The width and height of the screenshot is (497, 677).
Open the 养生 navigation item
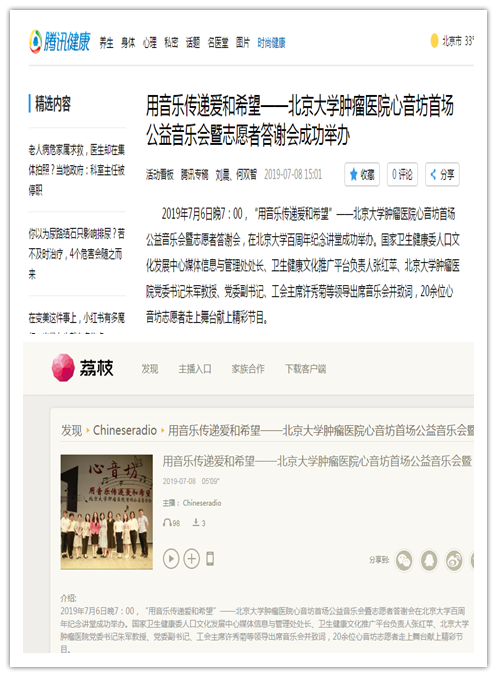tap(106, 43)
